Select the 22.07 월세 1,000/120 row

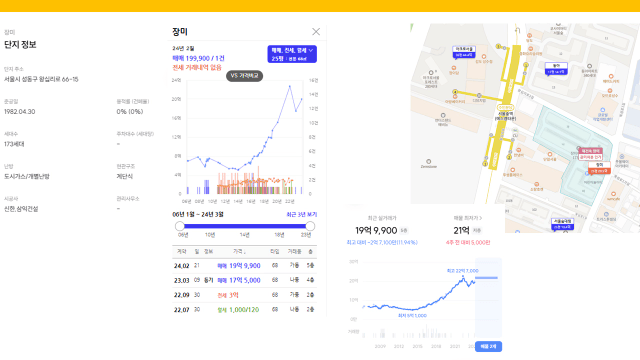[244, 310]
